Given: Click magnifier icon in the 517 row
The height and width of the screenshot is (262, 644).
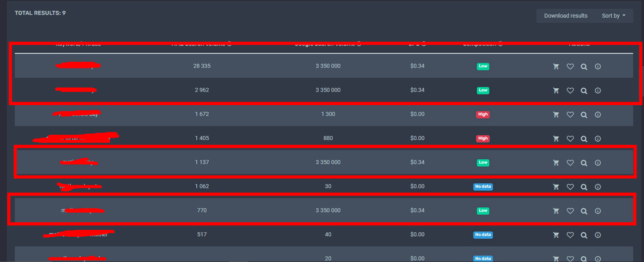Looking at the screenshot, I should click(x=584, y=235).
